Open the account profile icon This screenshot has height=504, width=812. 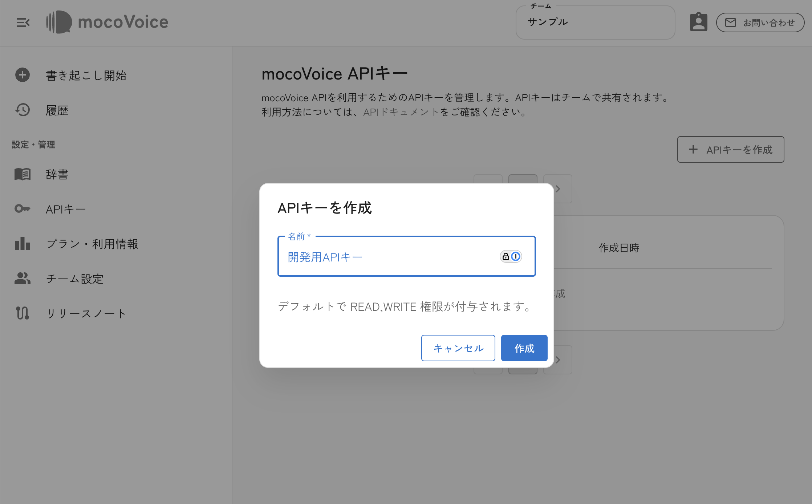click(x=698, y=22)
